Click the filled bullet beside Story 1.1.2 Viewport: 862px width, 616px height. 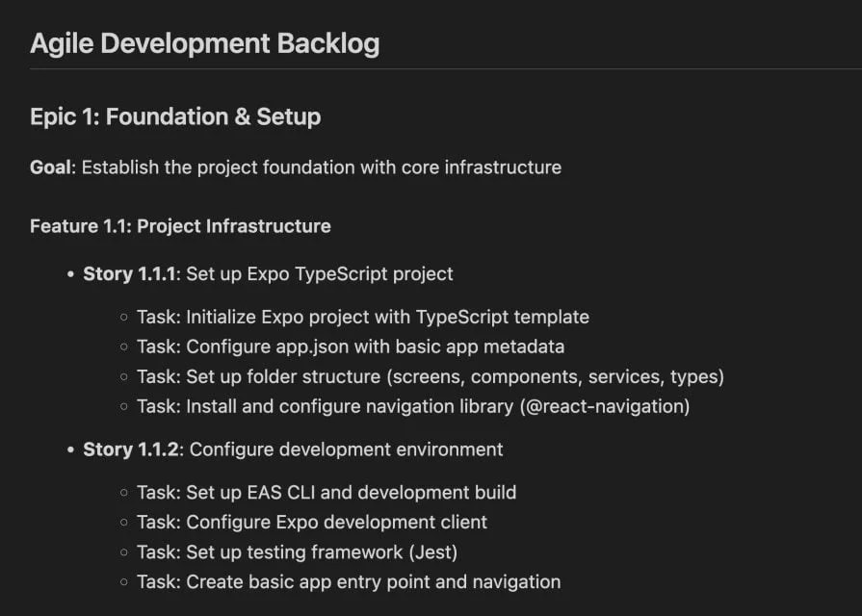[71, 449]
